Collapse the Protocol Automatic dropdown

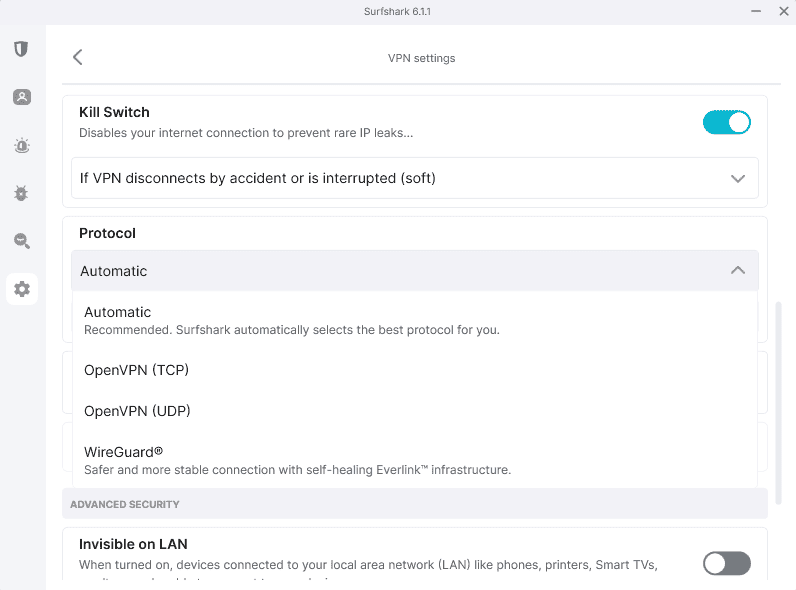point(415,271)
